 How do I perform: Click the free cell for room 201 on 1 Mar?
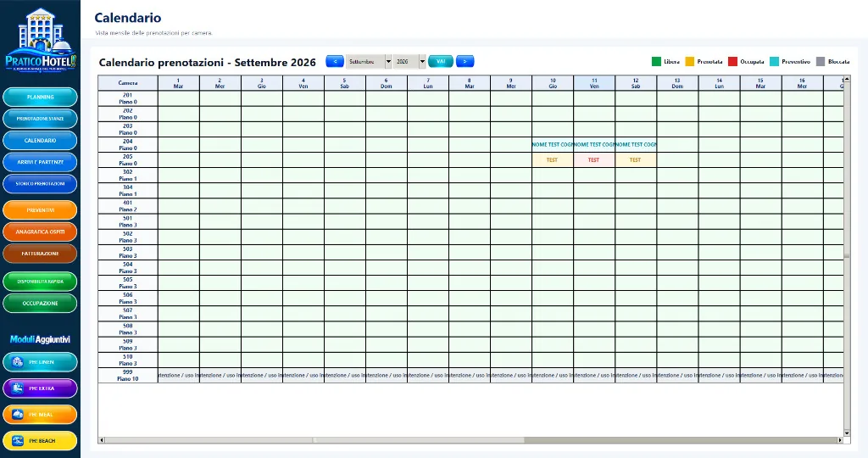(x=178, y=98)
